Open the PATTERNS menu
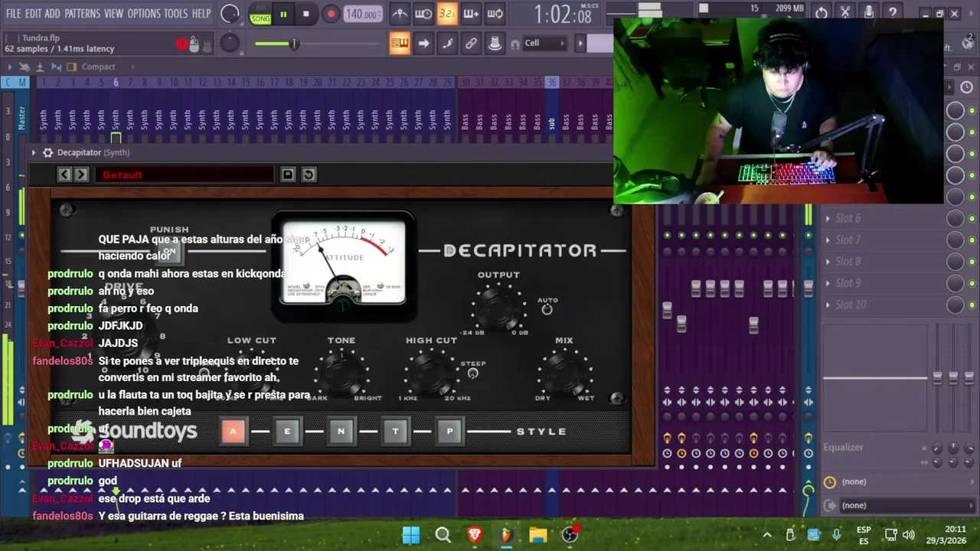 tap(82, 14)
